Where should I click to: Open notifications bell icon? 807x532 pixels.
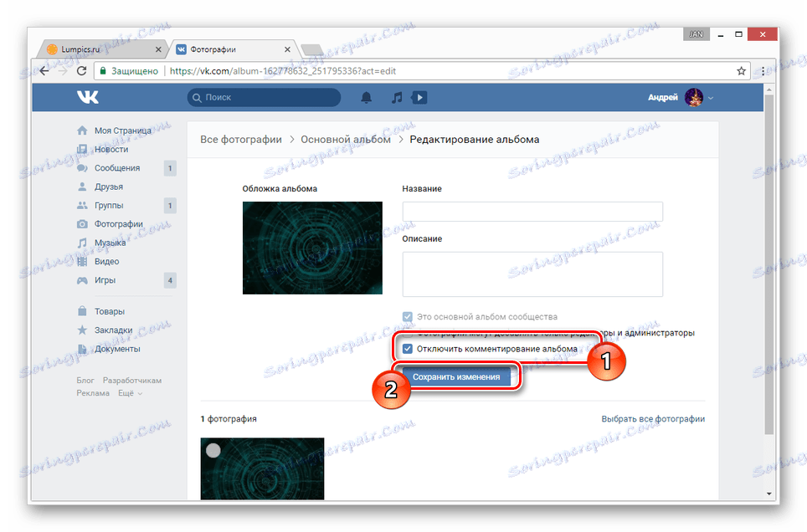click(366, 97)
